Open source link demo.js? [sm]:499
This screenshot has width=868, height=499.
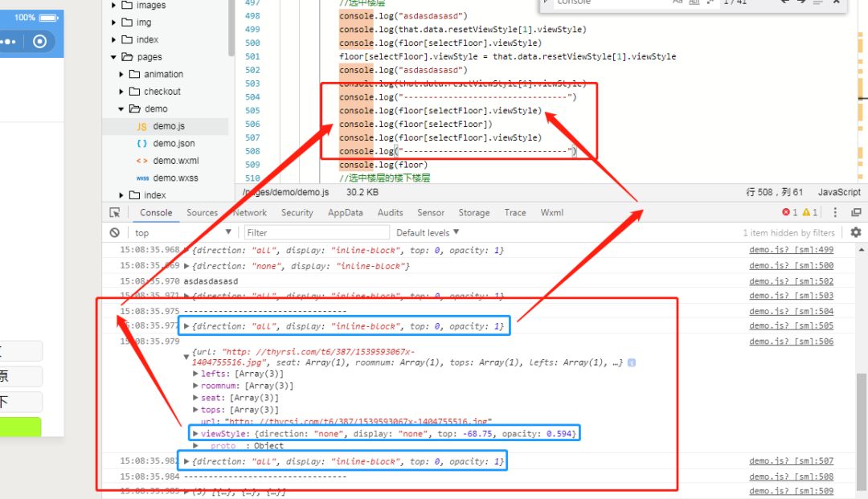point(791,250)
